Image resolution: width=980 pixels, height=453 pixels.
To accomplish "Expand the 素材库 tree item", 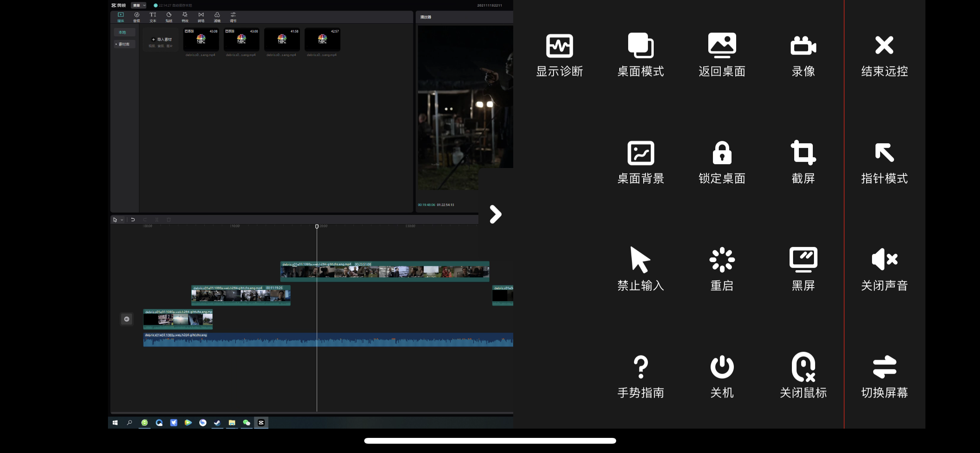I will 124,44.
